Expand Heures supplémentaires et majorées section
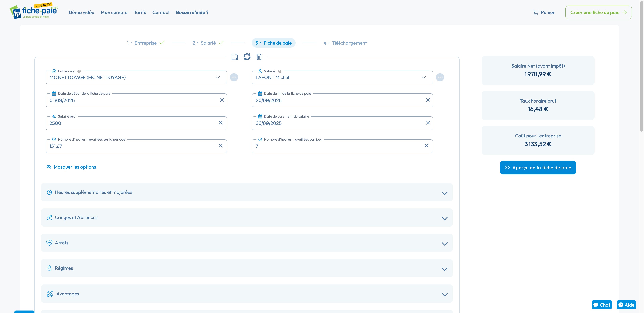The height and width of the screenshot is (313, 644). coord(247,192)
